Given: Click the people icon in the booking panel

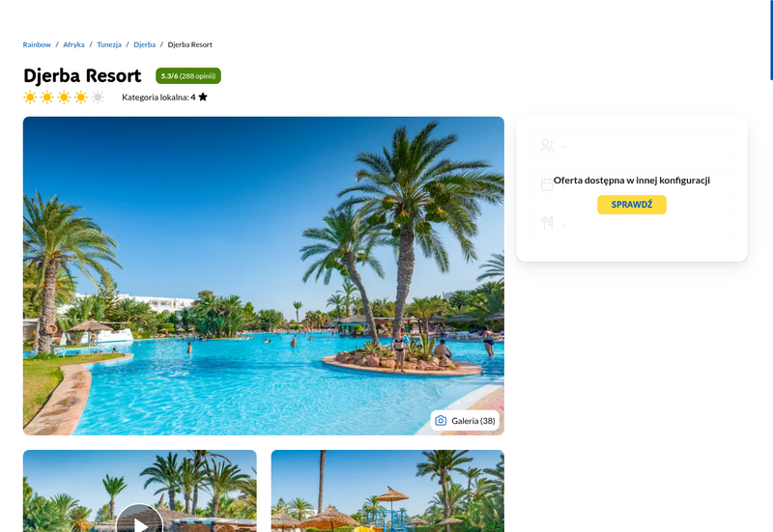Looking at the screenshot, I should tap(547, 146).
